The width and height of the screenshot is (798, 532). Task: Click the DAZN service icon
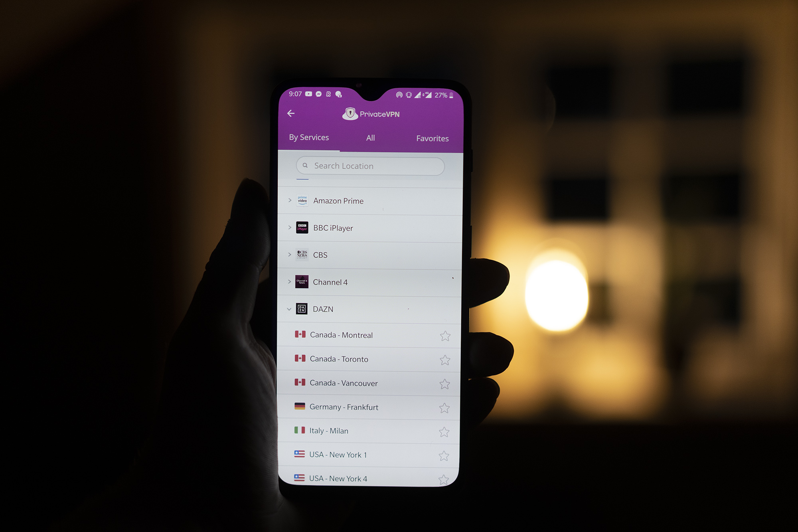point(302,309)
